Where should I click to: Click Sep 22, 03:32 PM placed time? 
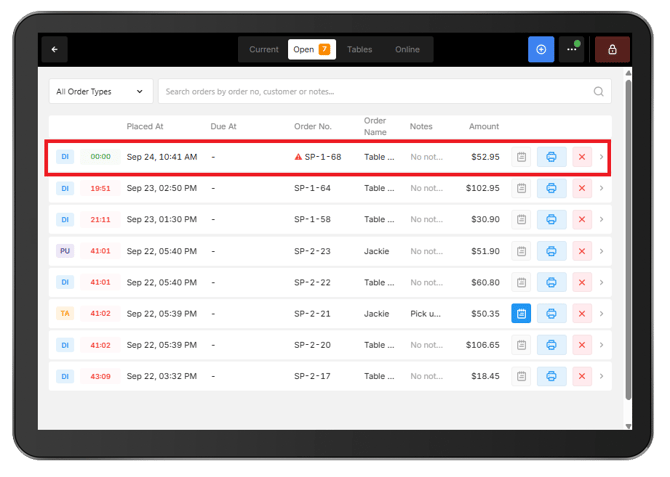(162, 376)
